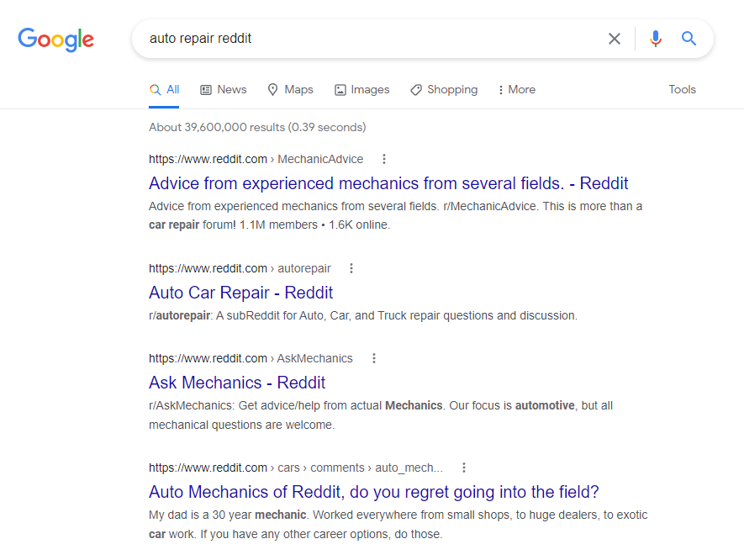Open options menu for MechanicAdvice result
This screenshot has height=560, width=744.
[x=384, y=159]
